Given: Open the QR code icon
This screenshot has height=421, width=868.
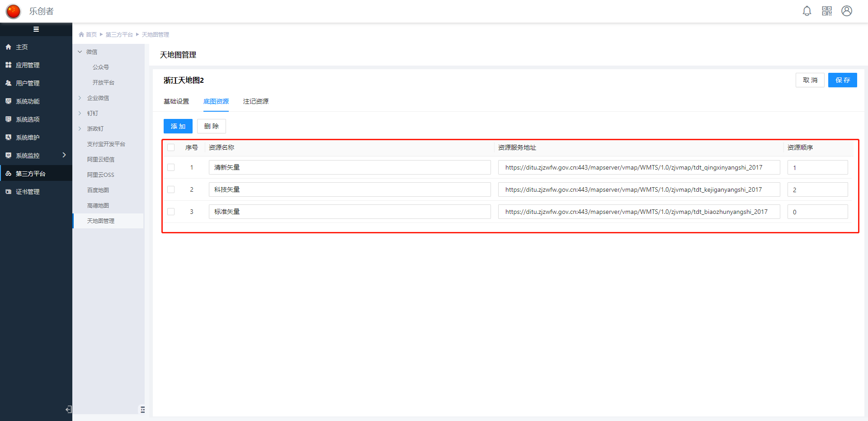Looking at the screenshot, I should [826, 11].
